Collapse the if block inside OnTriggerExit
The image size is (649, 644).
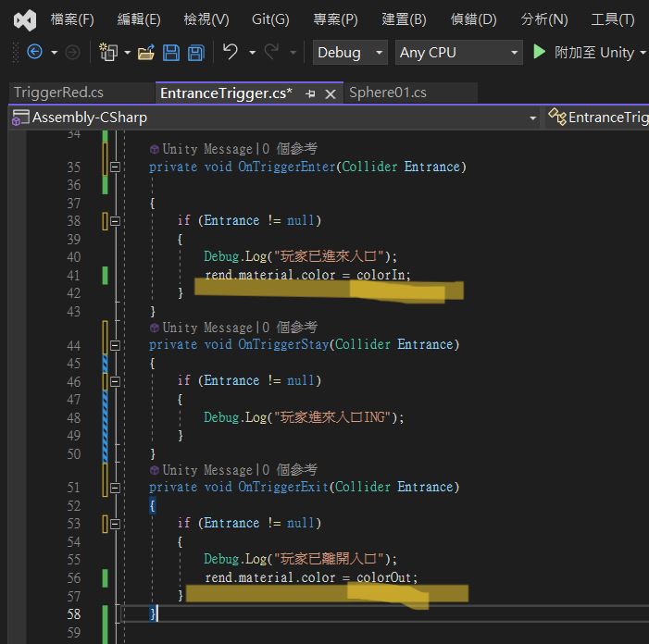click(x=115, y=524)
